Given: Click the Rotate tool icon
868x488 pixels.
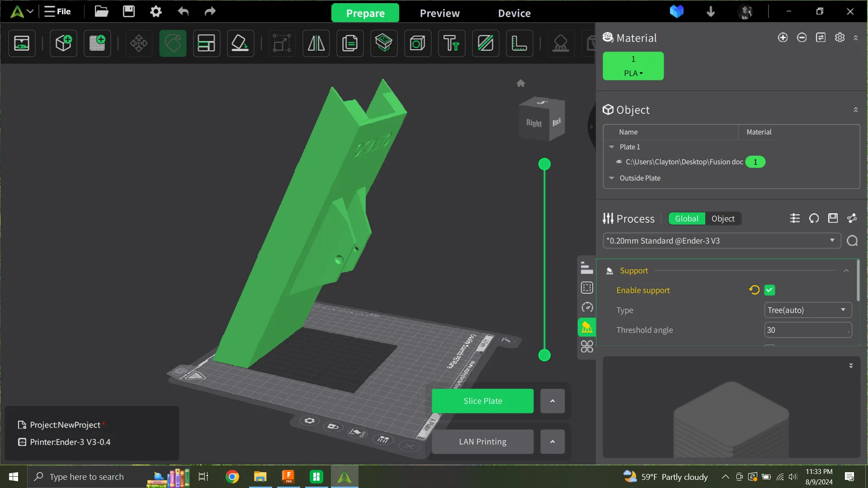Looking at the screenshot, I should coord(173,43).
